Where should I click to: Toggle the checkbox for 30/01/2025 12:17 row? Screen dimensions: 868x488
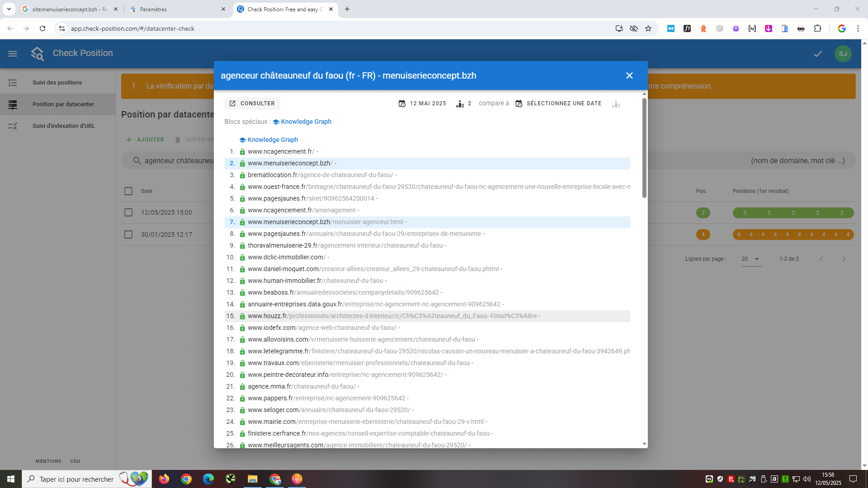tap(128, 235)
